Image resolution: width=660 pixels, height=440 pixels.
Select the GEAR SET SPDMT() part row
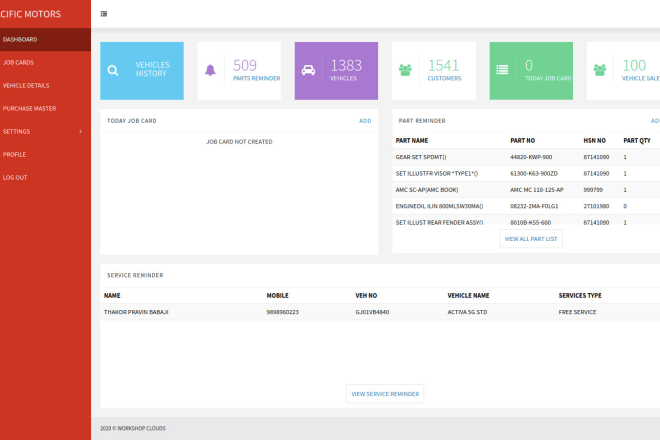click(x=526, y=157)
